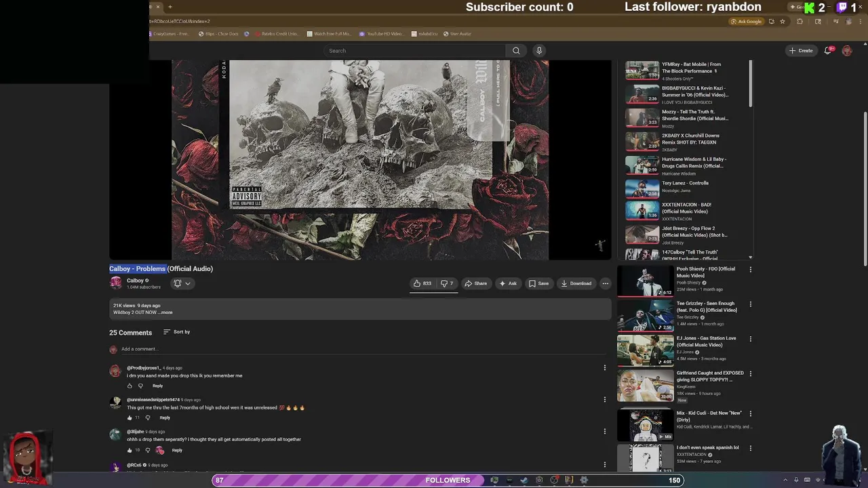Open the browser extensions puzzle icon
The height and width of the screenshot is (488, 868).
tap(800, 22)
